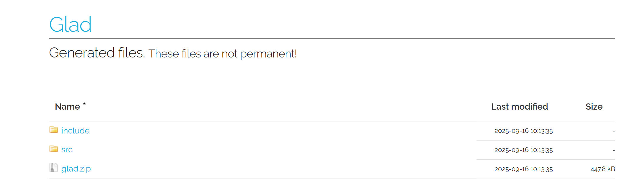Open the include directory link

pos(75,131)
